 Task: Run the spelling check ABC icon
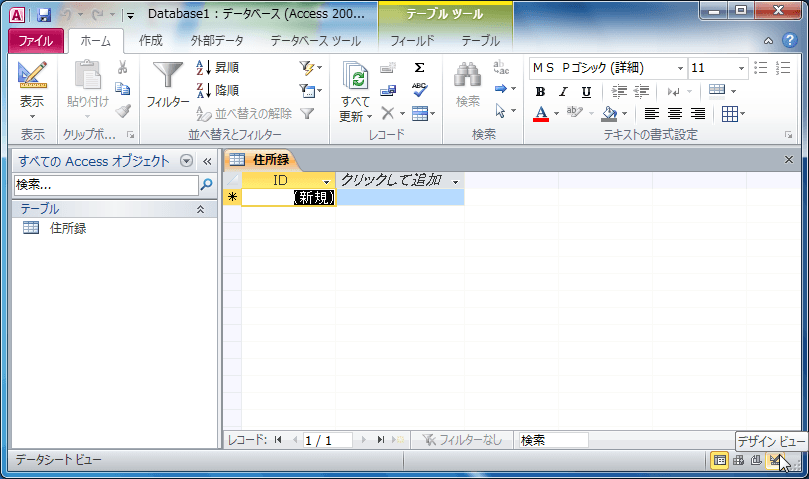pyautogui.click(x=419, y=90)
